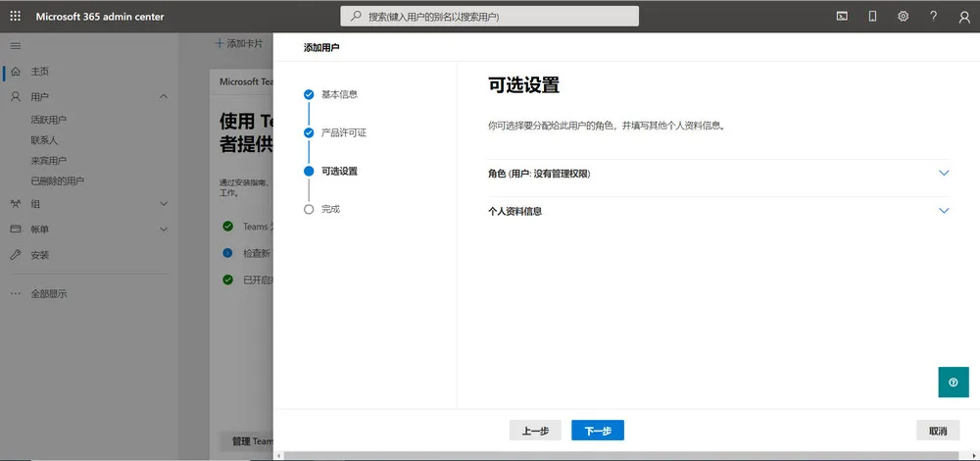980x461 pixels.
Task: Open the account profile icon
Action: pyautogui.click(x=963, y=17)
